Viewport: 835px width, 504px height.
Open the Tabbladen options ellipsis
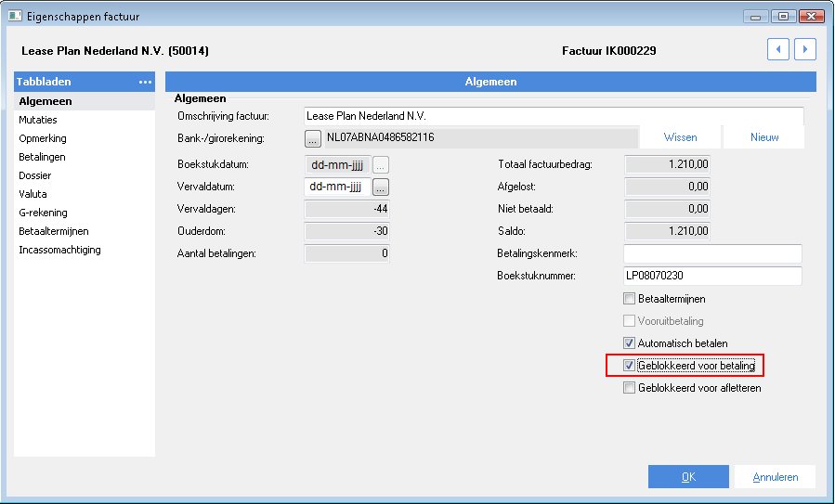point(145,82)
